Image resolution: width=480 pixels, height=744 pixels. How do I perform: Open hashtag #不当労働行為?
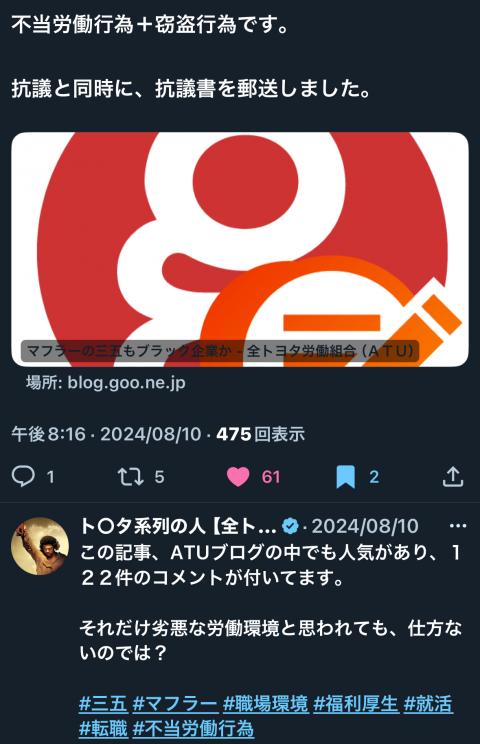click(x=194, y=728)
